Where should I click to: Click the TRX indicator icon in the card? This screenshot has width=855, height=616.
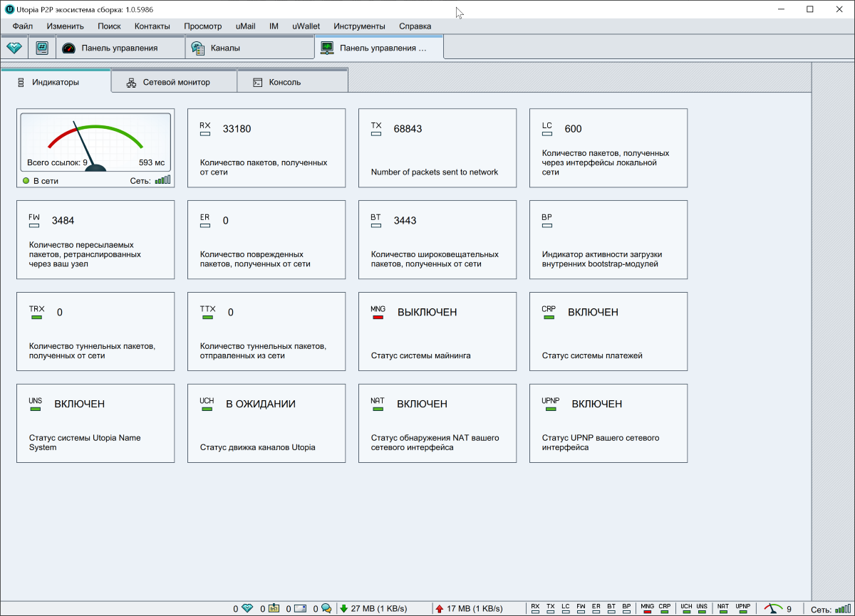[x=36, y=313]
